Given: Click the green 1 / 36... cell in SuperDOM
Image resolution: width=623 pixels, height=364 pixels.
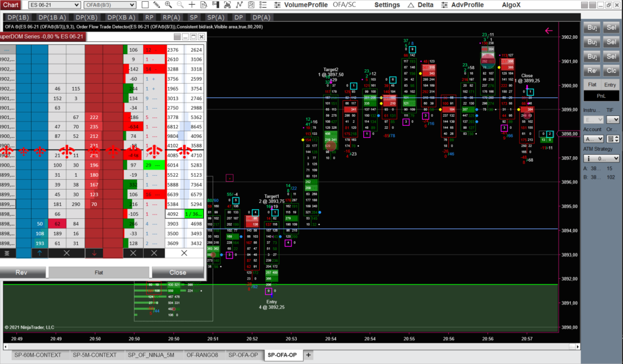Looking at the screenshot, I should pos(193,213).
